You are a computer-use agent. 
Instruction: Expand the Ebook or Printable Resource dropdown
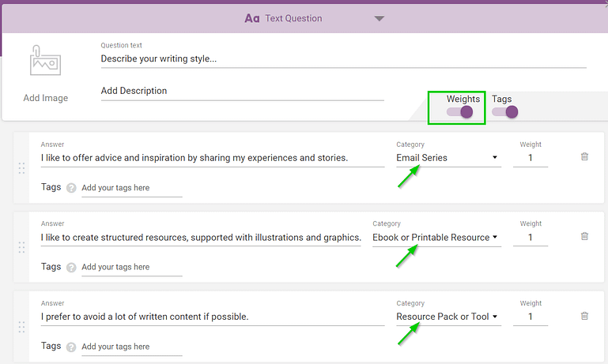tap(436, 238)
